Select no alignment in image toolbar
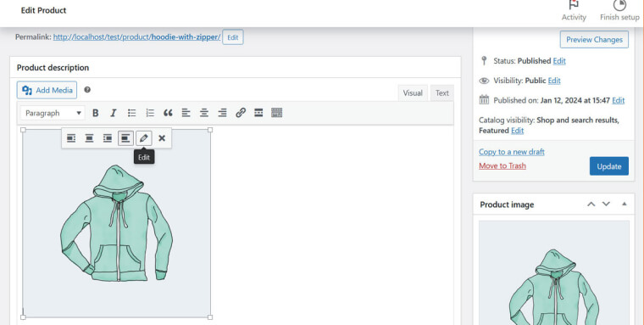The height and width of the screenshot is (325, 644). coord(125,138)
